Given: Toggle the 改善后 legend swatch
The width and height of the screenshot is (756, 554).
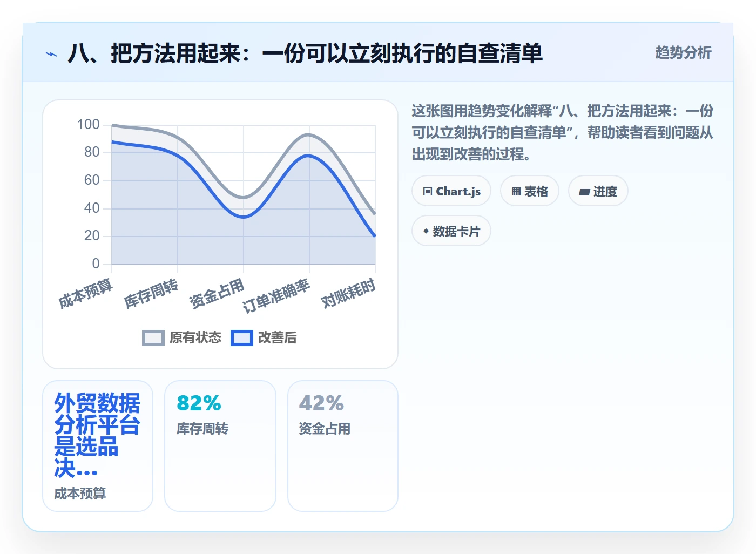Looking at the screenshot, I should 242,338.
